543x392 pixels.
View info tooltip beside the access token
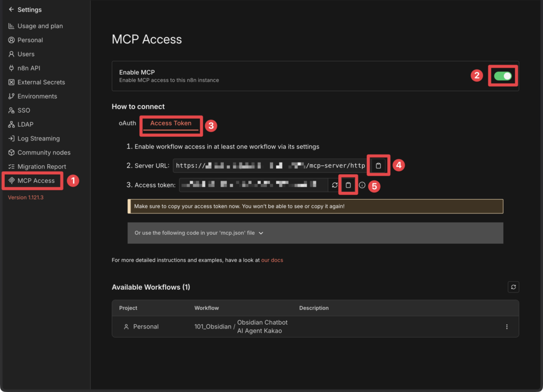(362, 185)
